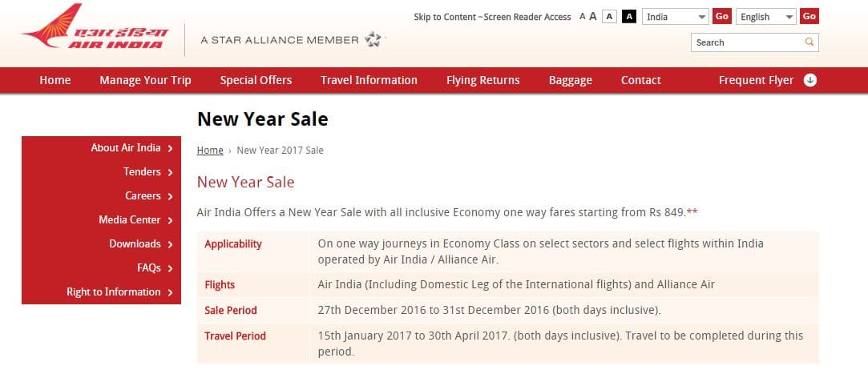Open the English language dropdown

tap(765, 17)
